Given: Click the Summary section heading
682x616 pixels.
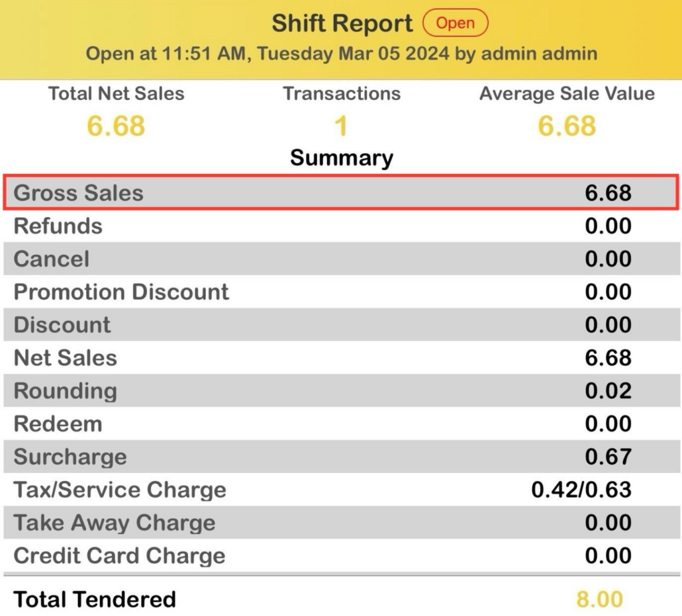Looking at the screenshot, I should (342, 158).
